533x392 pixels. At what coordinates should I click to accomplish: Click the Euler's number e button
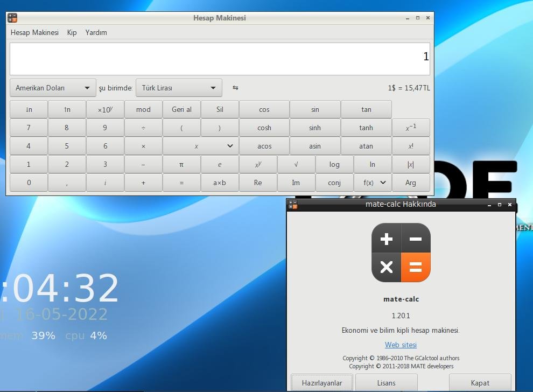220,165
